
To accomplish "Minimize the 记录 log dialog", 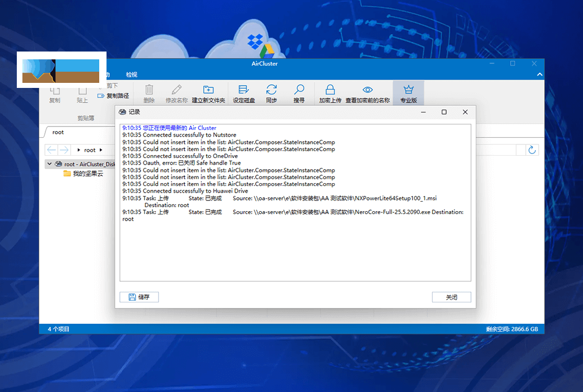I will [x=423, y=112].
